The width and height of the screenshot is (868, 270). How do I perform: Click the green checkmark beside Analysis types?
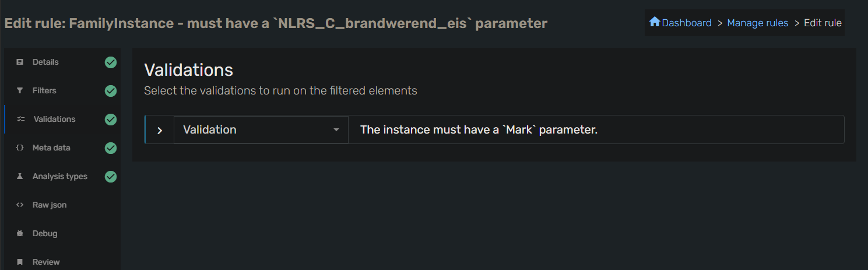(111, 177)
